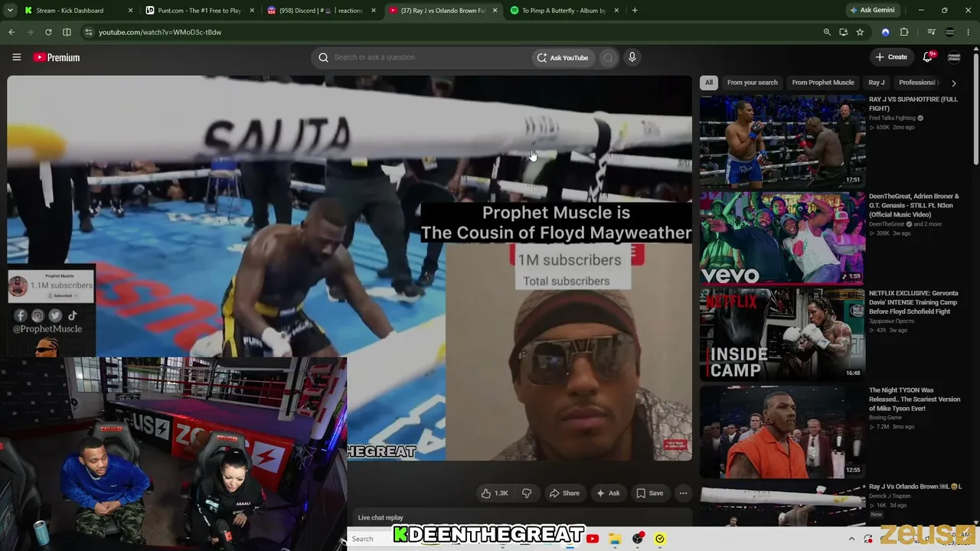Select the Ray J filter chip
Image resolution: width=980 pixels, height=551 pixels.
click(x=877, y=83)
